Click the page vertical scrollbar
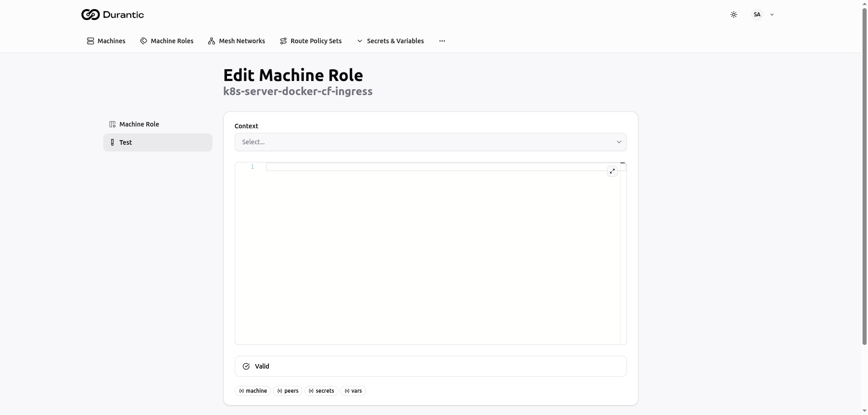This screenshot has height=415, width=868. click(864, 182)
